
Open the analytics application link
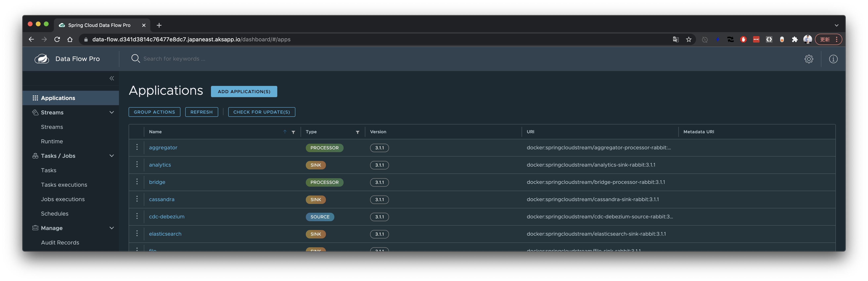[160, 165]
